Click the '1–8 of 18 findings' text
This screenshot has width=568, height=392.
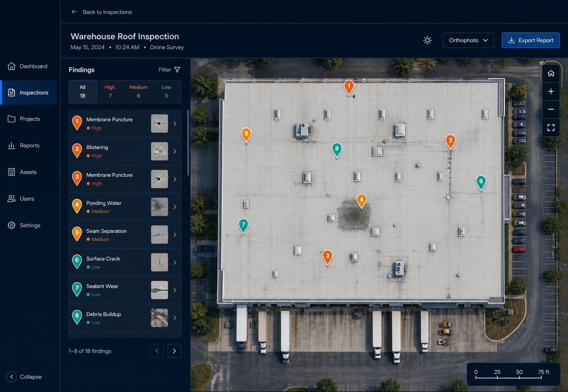click(x=90, y=351)
